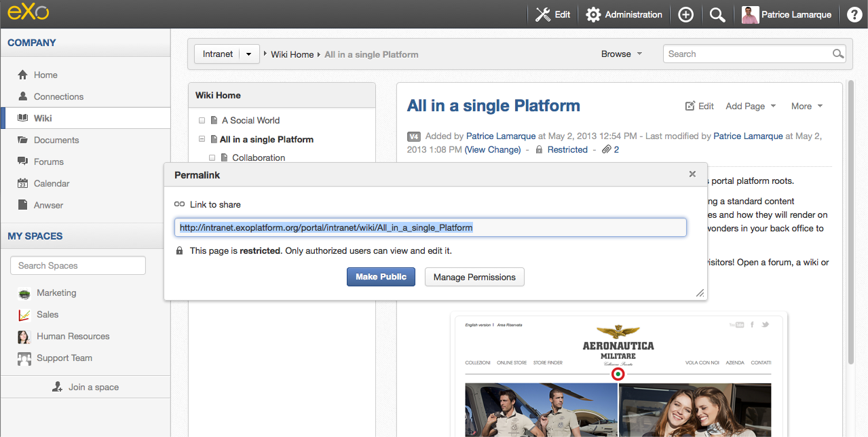Open Forums via the speech bubbles icon
This screenshot has width=868, height=437.
click(x=22, y=161)
